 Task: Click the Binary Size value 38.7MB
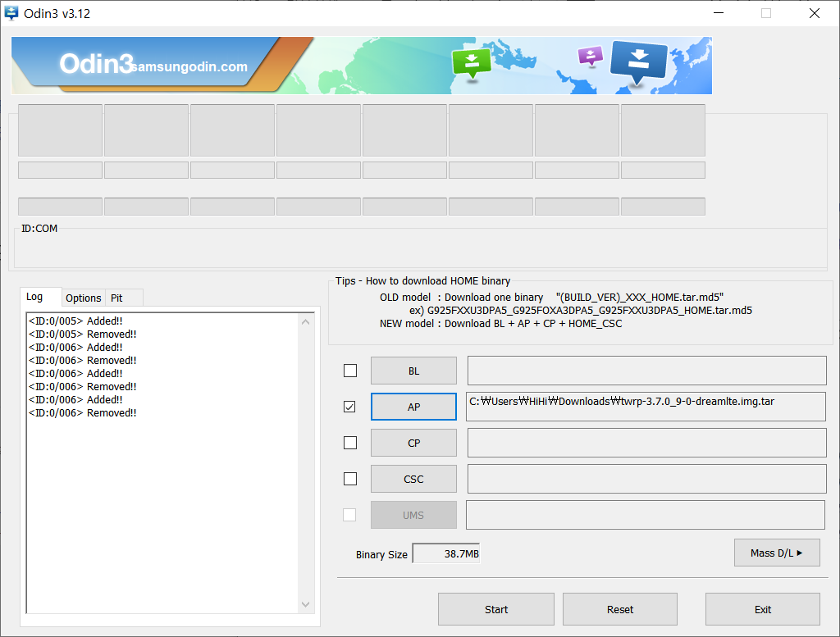pos(446,553)
